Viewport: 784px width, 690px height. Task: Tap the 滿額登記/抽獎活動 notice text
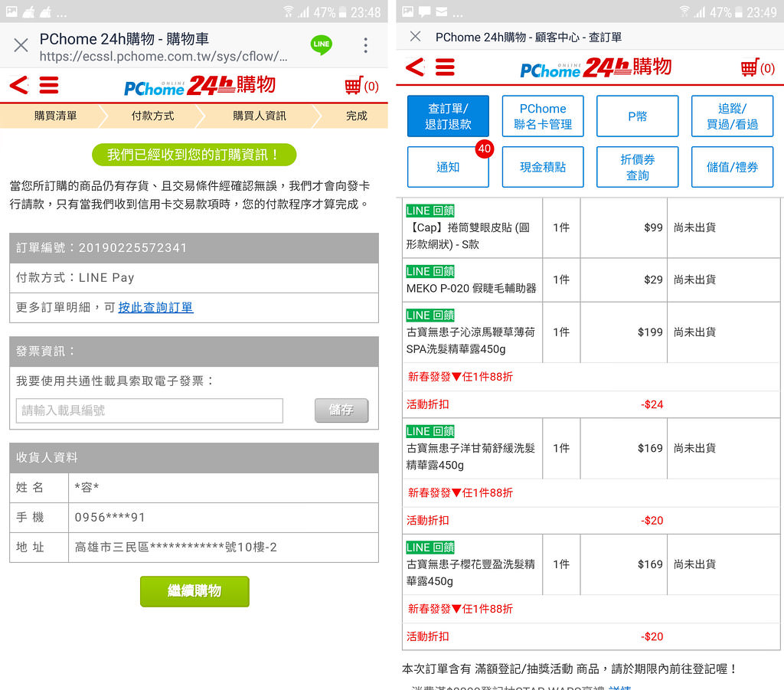pyautogui.click(x=569, y=669)
